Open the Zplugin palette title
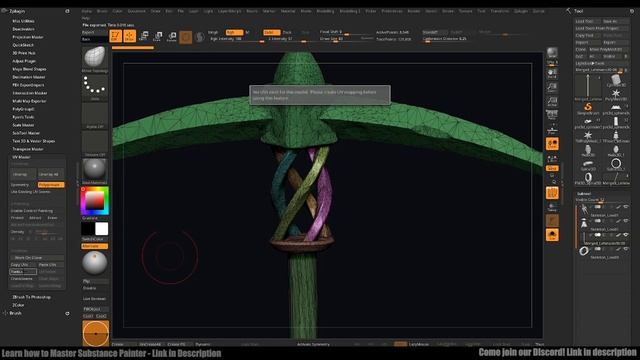This screenshot has width=640, height=360. [17, 11]
